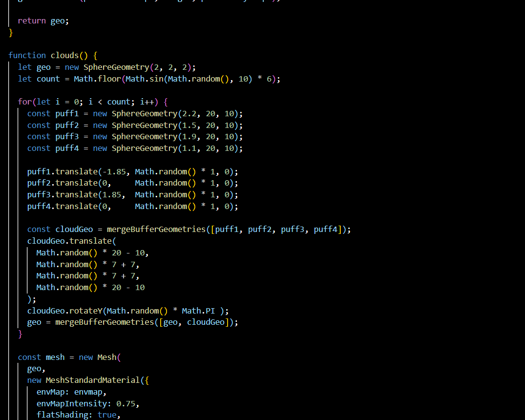Click the first SphereGeometry constructor call
525x420 pixels.
(x=116, y=67)
